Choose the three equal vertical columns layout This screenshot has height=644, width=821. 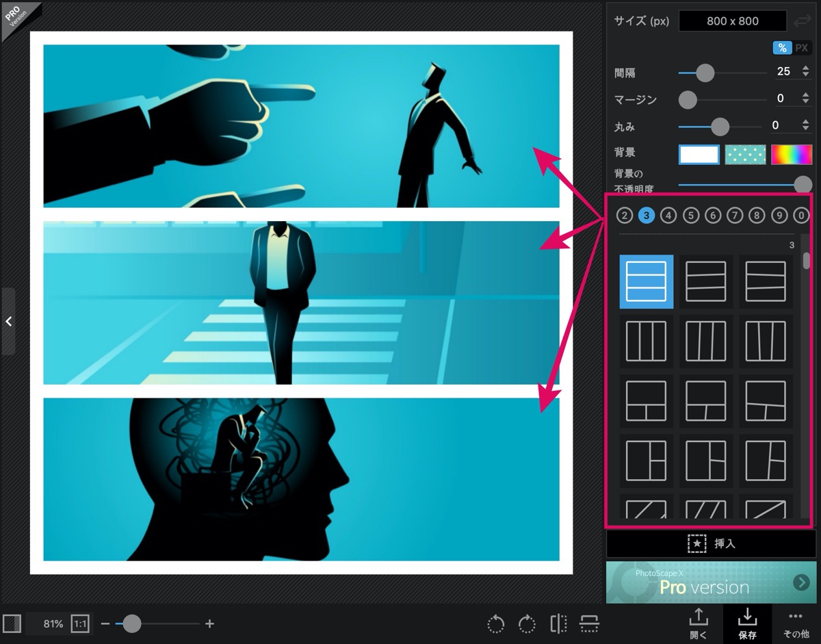pos(646,341)
